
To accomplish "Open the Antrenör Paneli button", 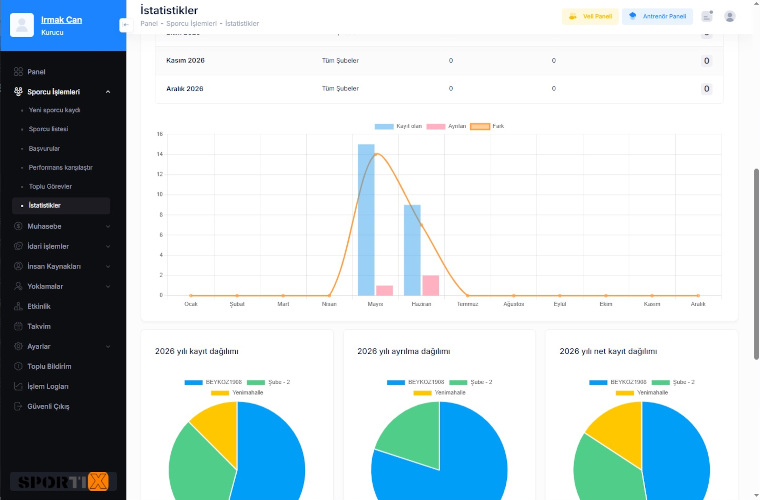I will coord(657,16).
